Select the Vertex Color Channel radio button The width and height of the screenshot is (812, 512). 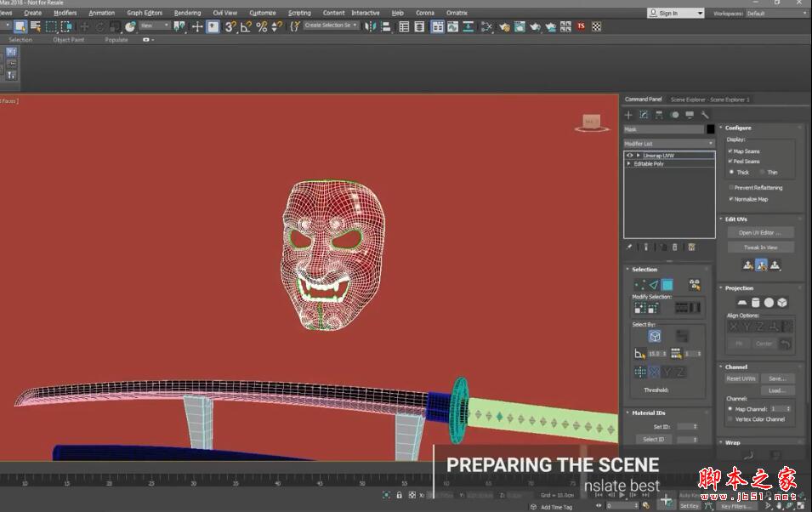pos(730,419)
